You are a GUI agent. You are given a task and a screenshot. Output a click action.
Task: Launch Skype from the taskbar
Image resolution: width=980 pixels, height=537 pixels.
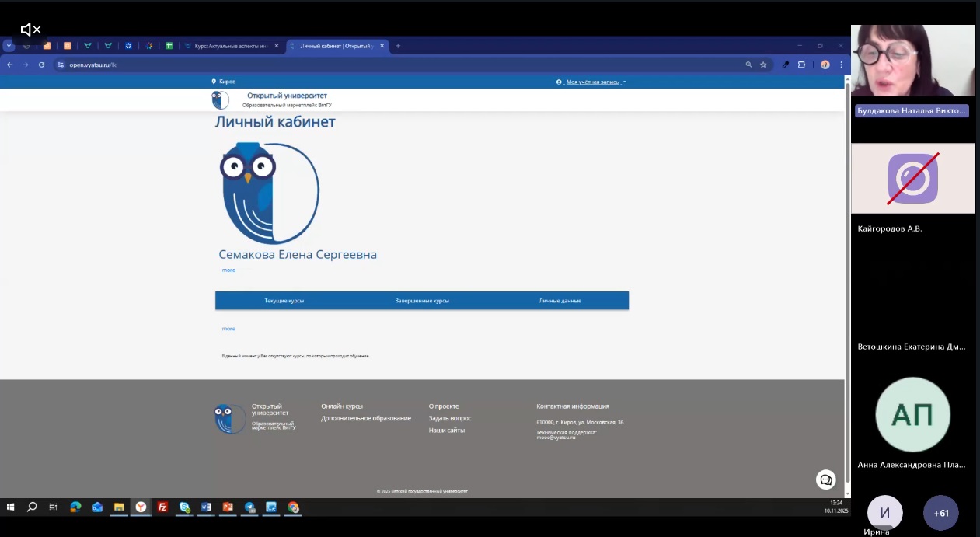[184, 507]
